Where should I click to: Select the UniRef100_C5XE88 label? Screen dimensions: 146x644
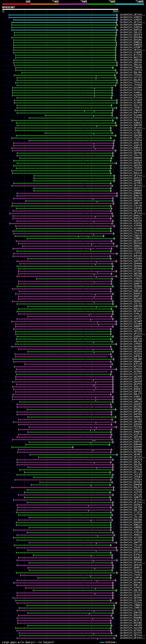(x=131, y=85)
